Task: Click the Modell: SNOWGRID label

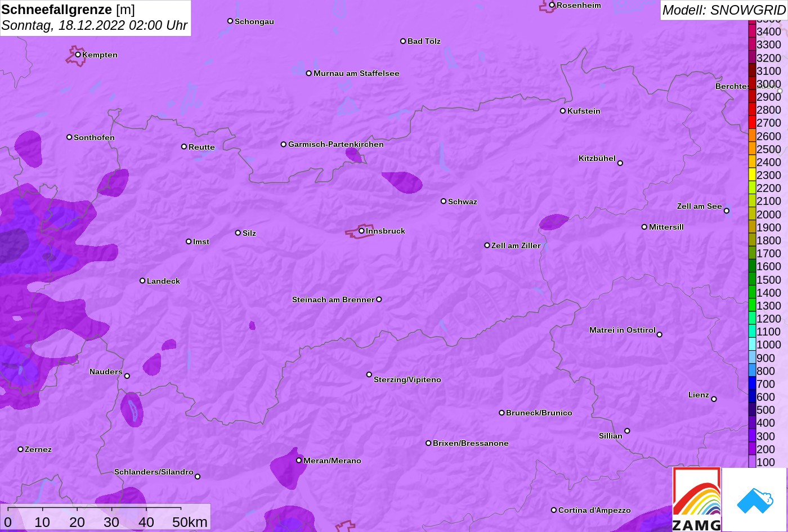Action: (x=724, y=10)
